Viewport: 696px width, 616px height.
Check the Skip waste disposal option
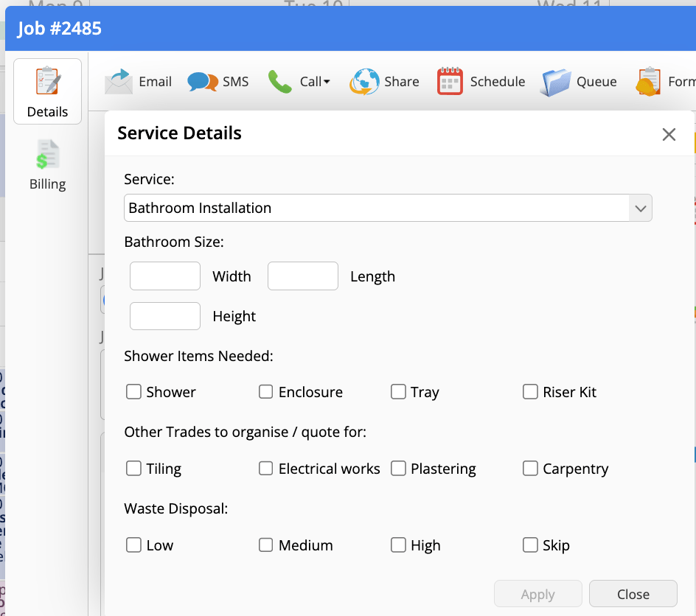(530, 545)
